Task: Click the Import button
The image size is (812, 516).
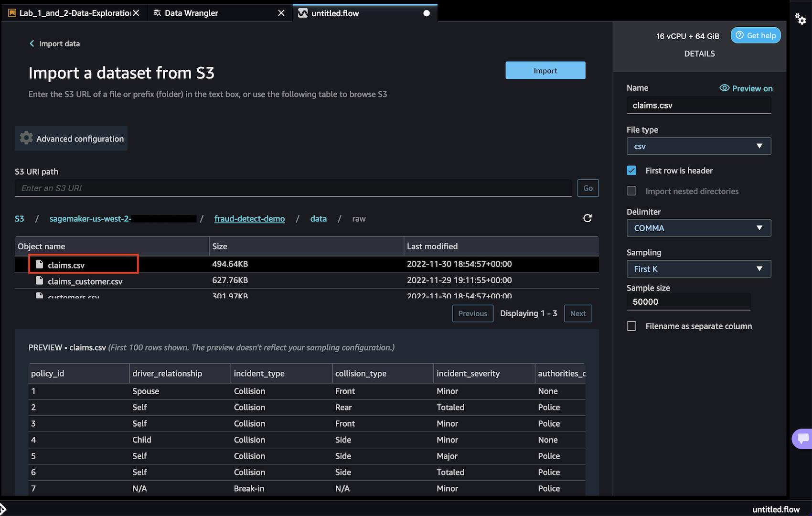Action: click(545, 70)
